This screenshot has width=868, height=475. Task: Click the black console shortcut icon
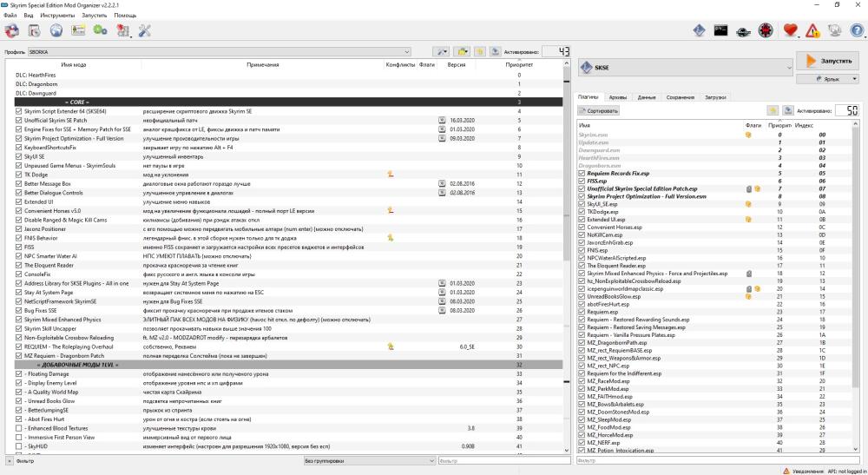(x=720, y=30)
